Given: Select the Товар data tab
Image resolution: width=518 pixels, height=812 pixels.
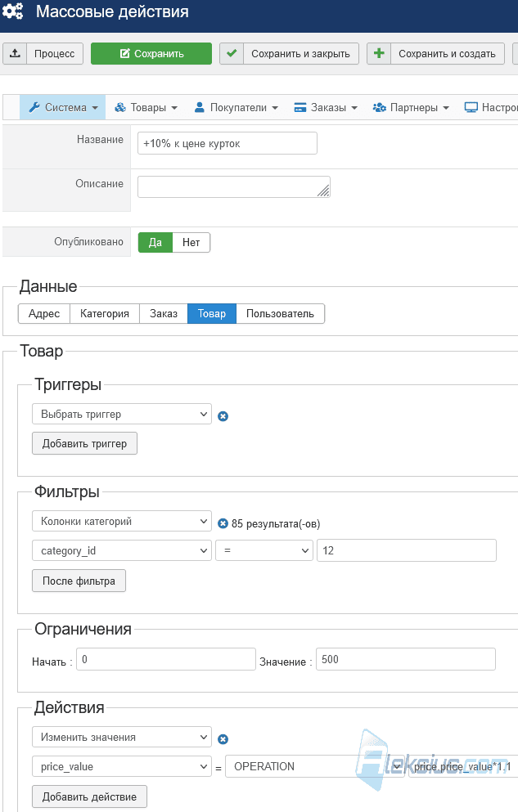Looking at the screenshot, I should tap(212, 313).
